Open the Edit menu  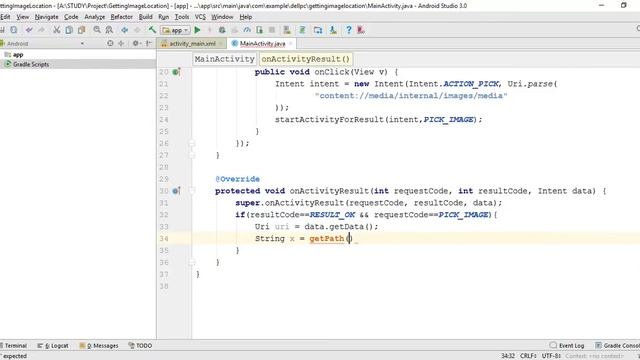point(5,17)
